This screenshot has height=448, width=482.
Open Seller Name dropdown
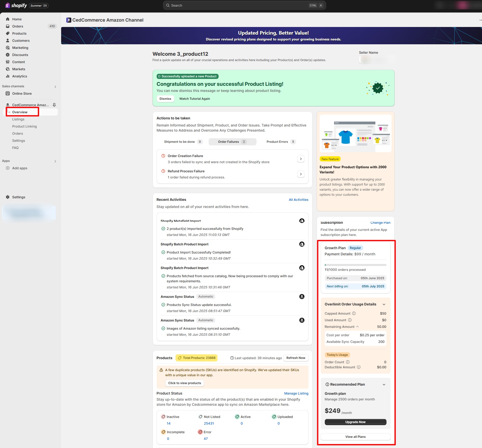tap(377, 60)
